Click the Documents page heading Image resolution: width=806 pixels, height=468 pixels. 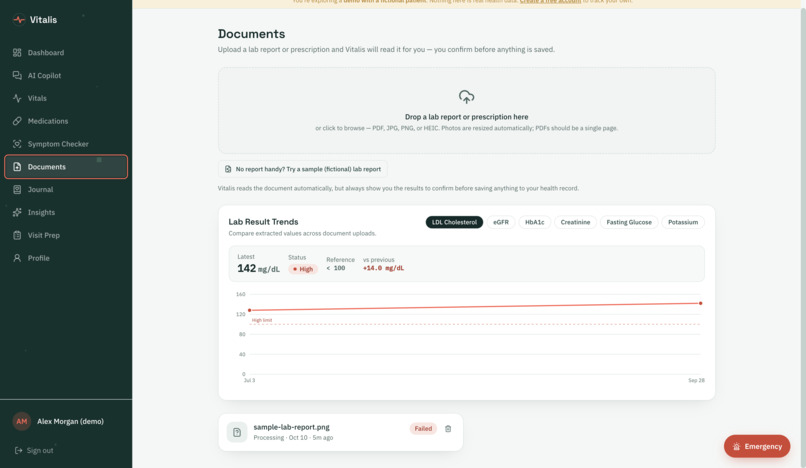251,34
